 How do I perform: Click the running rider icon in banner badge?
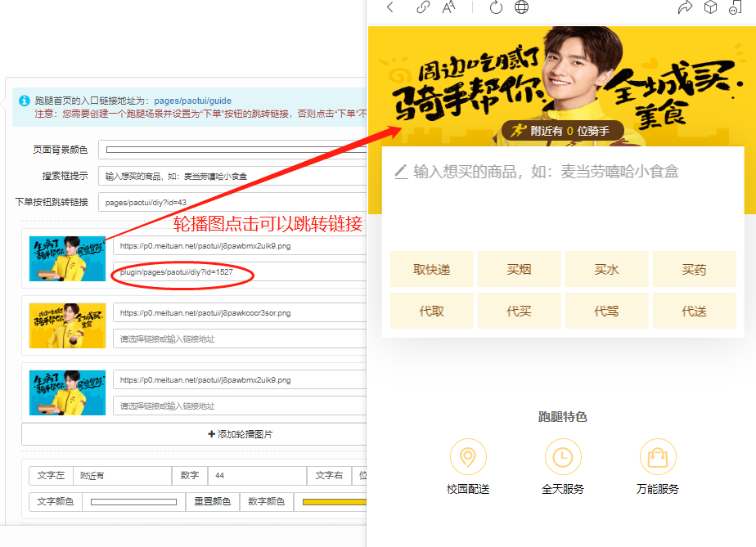click(x=518, y=130)
